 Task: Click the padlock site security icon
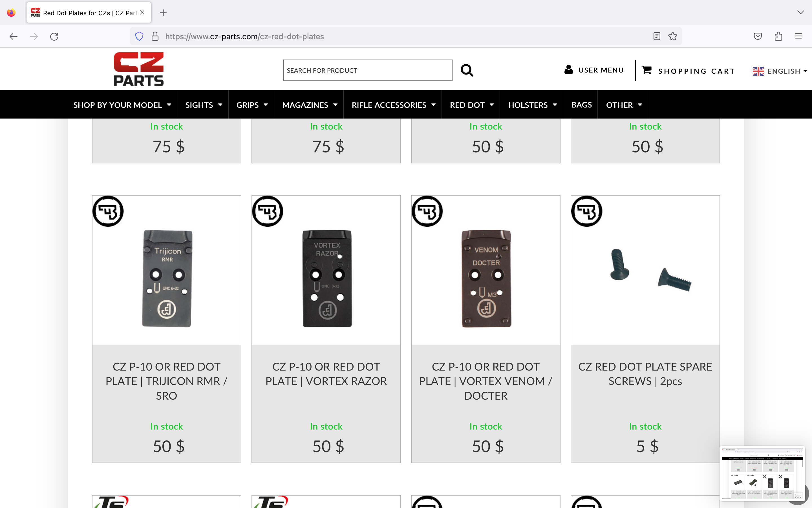coord(155,36)
